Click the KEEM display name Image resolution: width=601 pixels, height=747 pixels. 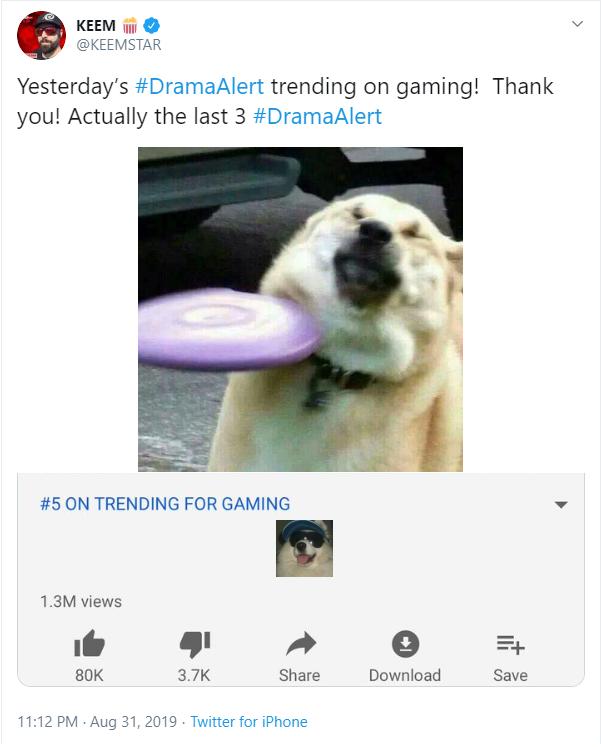[96, 25]
